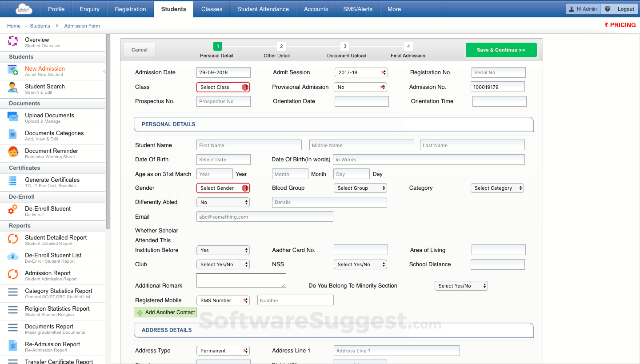This screenshot has width=640, height=364.
Task: Expand the Select Class dropdown
Action: [223, 87]
